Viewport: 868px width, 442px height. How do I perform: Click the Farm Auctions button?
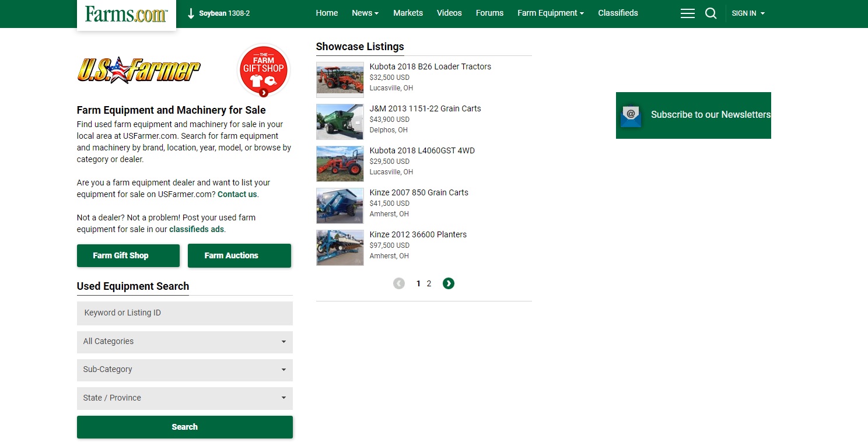[239, 255]
